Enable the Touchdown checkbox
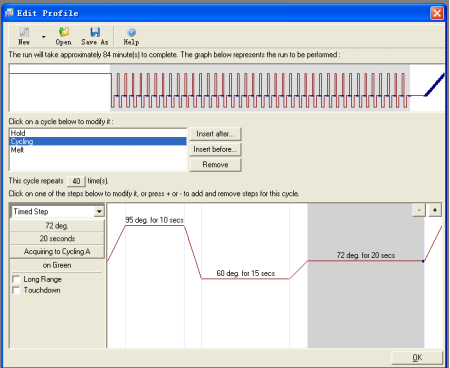 (x=16, y=290)
